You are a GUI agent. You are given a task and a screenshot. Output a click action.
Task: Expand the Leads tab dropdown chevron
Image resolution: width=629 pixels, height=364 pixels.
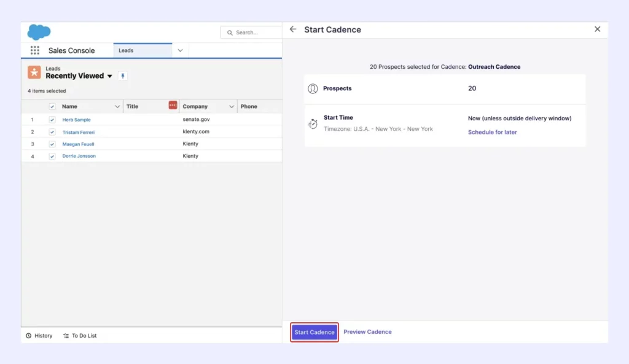pyautogui.click(x=180, y=50)
